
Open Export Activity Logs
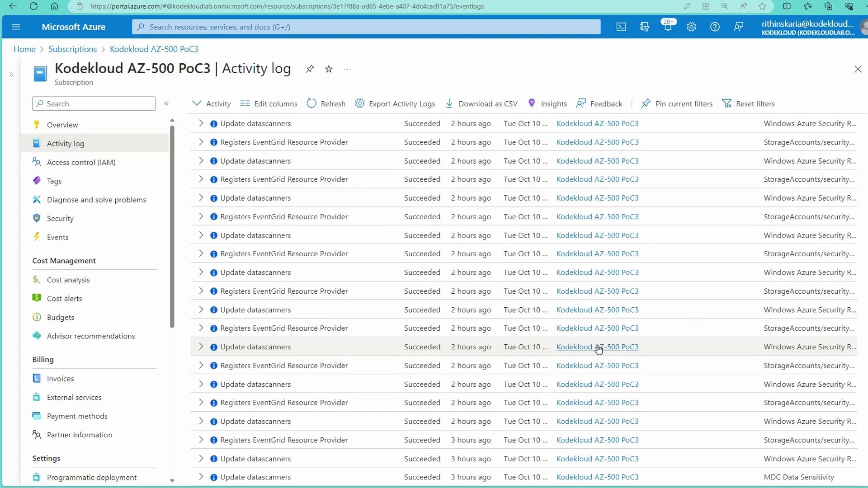click(x=395, y=103)
